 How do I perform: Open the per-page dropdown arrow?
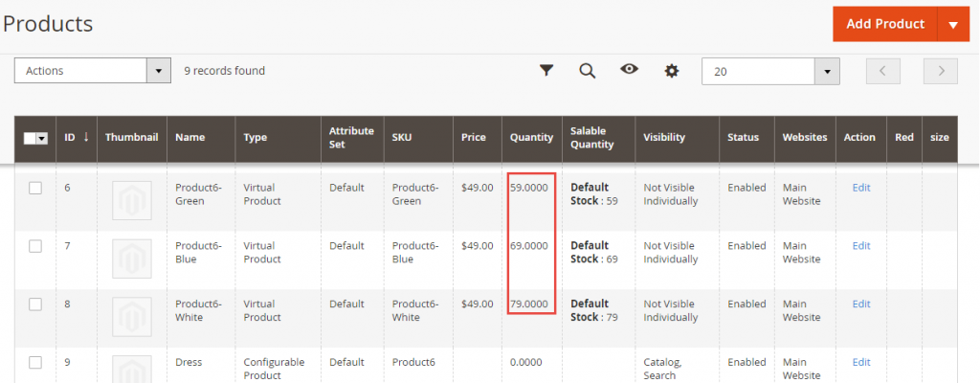[828, 72]
